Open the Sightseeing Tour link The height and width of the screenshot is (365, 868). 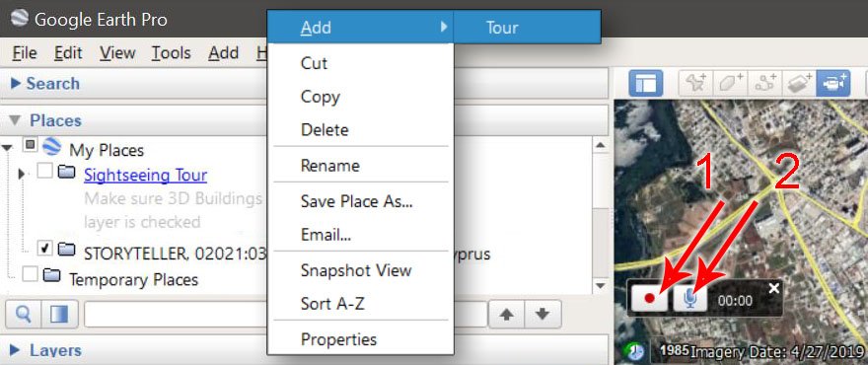[146, 175]
